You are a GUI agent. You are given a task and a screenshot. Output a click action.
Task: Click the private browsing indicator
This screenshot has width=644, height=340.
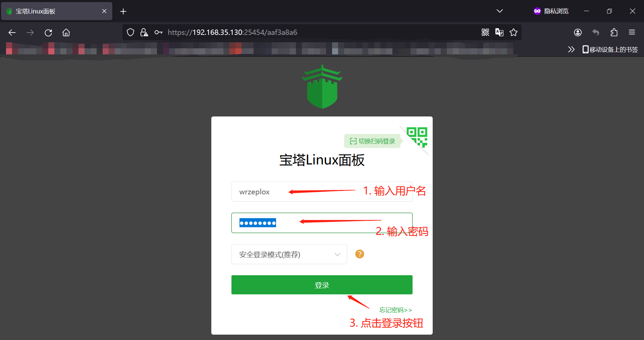click(x=551, y=11)
